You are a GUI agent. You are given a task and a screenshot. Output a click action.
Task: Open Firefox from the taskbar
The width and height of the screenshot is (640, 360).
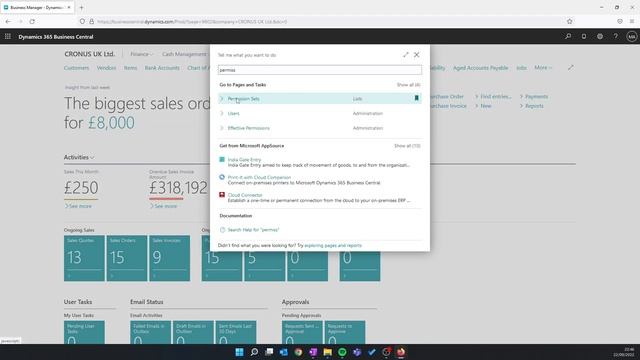[x=401, y=352]
